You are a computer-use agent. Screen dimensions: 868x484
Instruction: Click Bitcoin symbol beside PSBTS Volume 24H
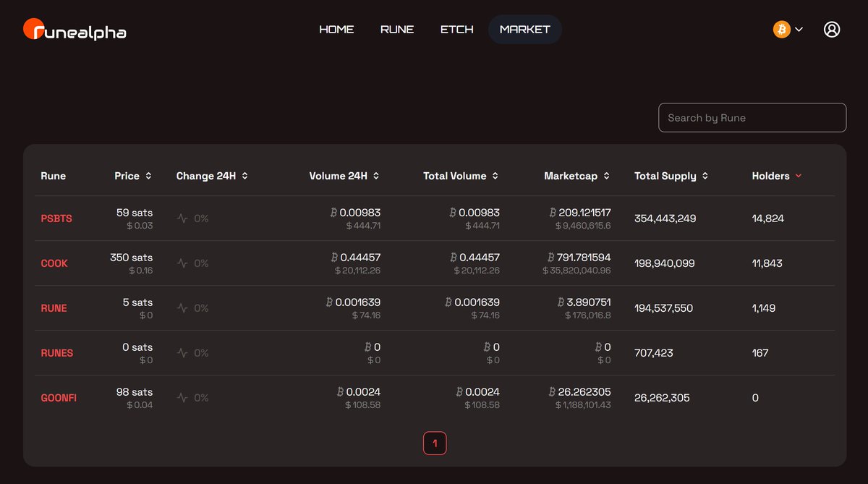[x=333, y=213]
